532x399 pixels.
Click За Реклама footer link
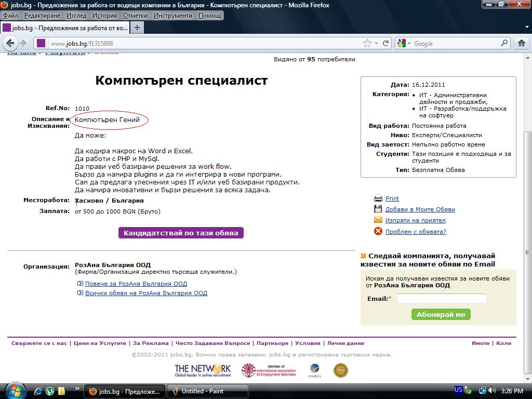(151, 343)
